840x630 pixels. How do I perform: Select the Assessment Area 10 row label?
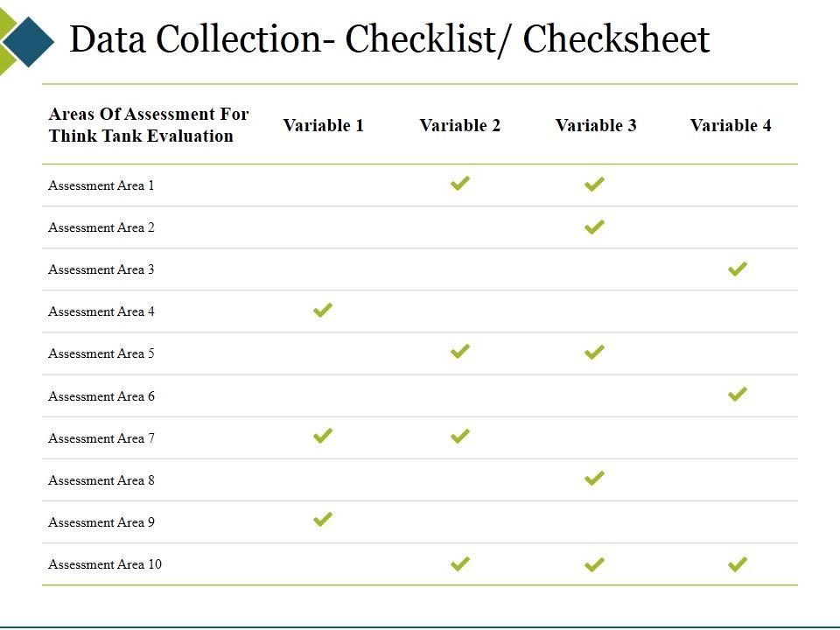click(105, 564)
